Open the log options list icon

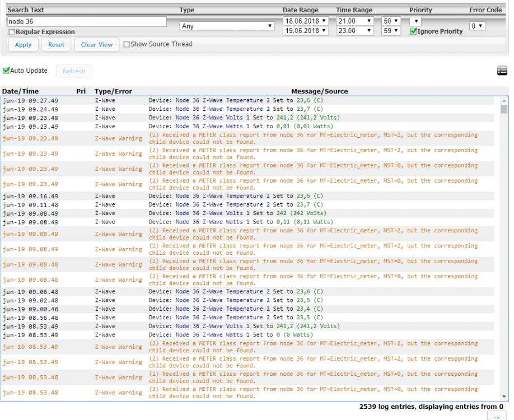(x=502, y=71)
